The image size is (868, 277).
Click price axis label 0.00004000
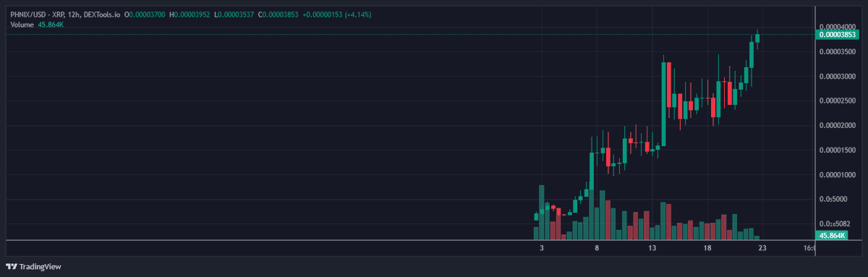tap(838, 27)
